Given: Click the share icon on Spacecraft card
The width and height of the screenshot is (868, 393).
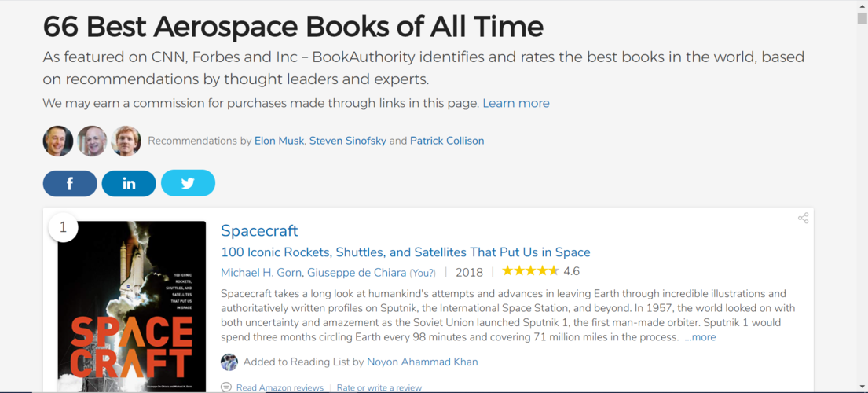Looking at the screenshot, I should point(804,218).
